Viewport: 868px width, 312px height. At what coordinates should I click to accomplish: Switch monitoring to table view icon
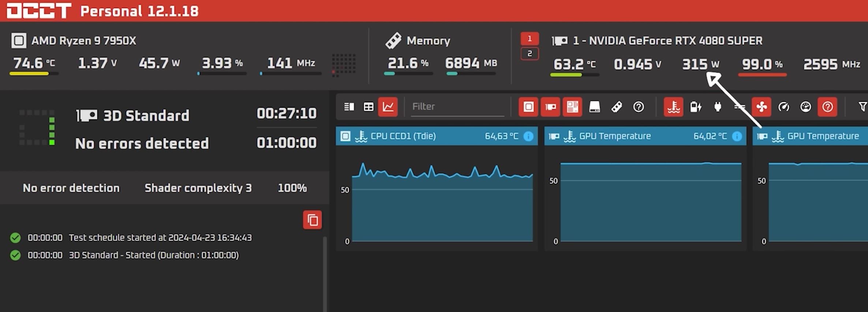[368, 107]
